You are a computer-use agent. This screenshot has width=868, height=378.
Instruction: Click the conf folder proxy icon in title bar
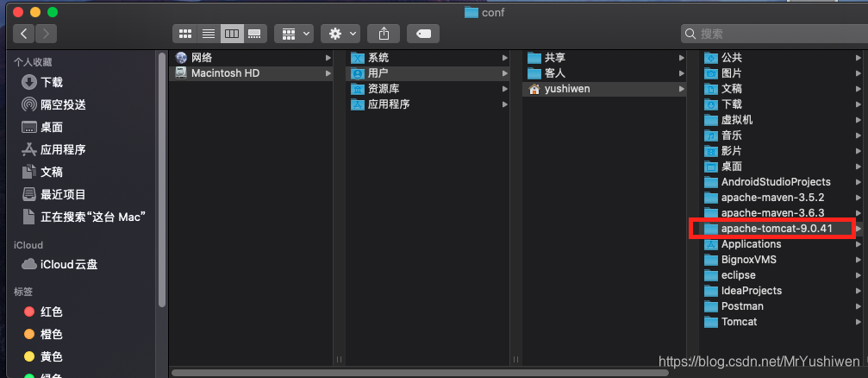[471, 12]
